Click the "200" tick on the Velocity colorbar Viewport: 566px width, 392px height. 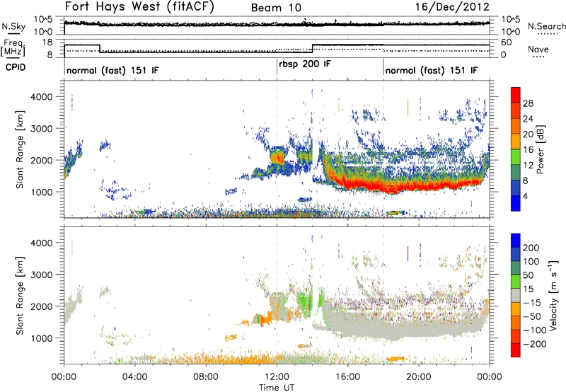[531, 248]
